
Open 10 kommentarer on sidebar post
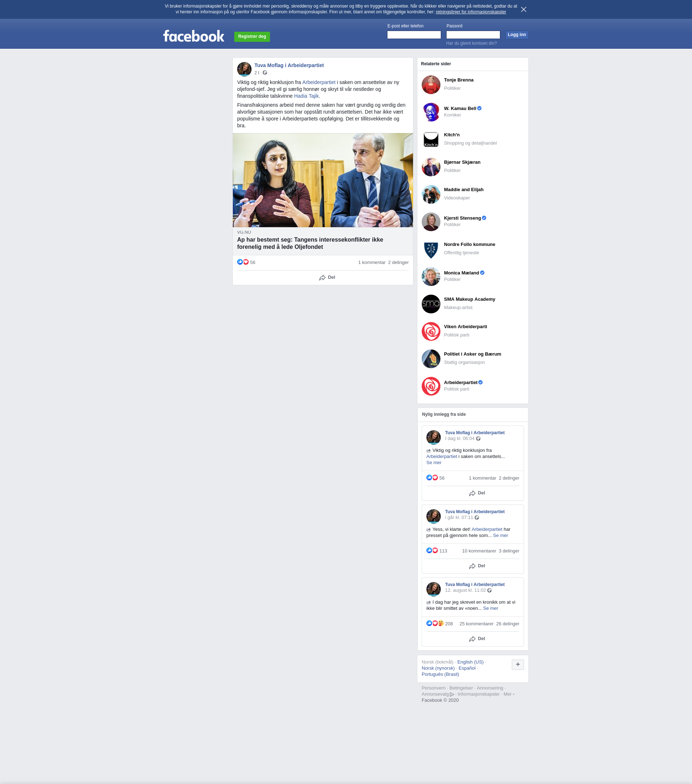point(479,551)
